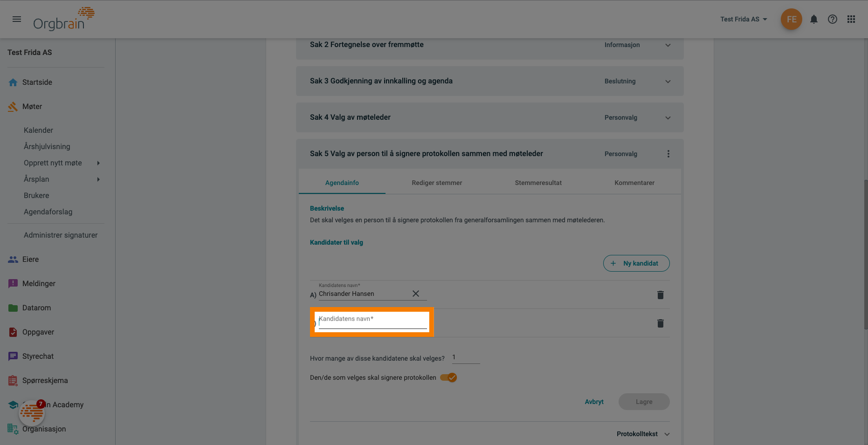Click the Test Frida AS sidebar heading

tap(30, 53)
